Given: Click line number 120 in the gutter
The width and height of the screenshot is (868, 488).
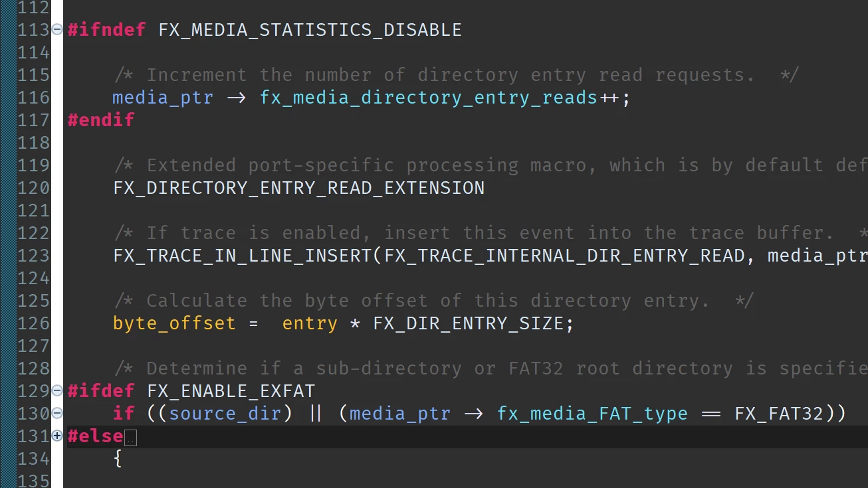Looking at the screenshot, I should 34,188.
